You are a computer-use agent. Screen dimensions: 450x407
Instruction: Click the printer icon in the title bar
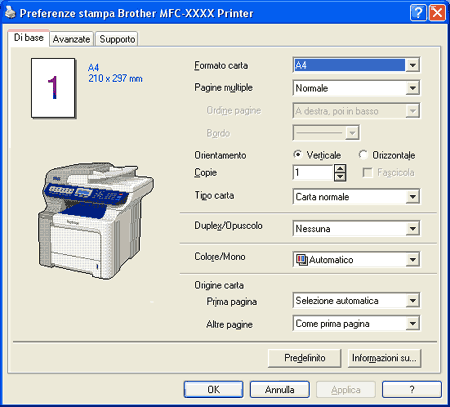[10, 13]
